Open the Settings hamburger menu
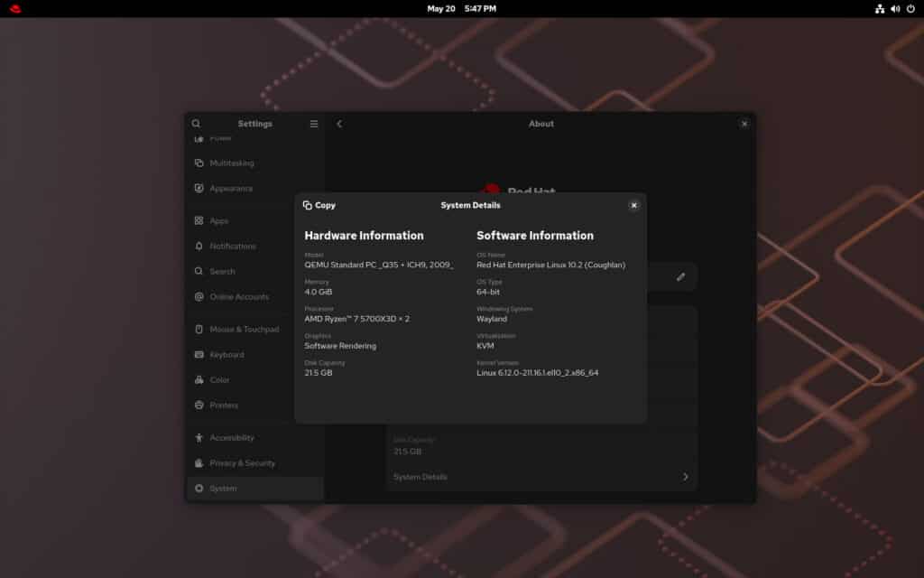924x578 pixels. click(x=314, y=124)
